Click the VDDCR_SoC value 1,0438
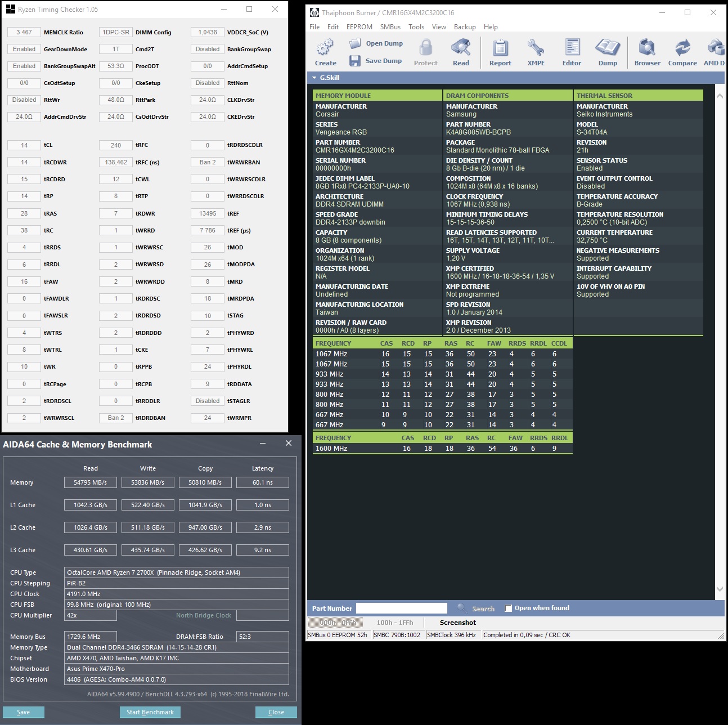This screenshot has height=725, width=728. [208, 32]
